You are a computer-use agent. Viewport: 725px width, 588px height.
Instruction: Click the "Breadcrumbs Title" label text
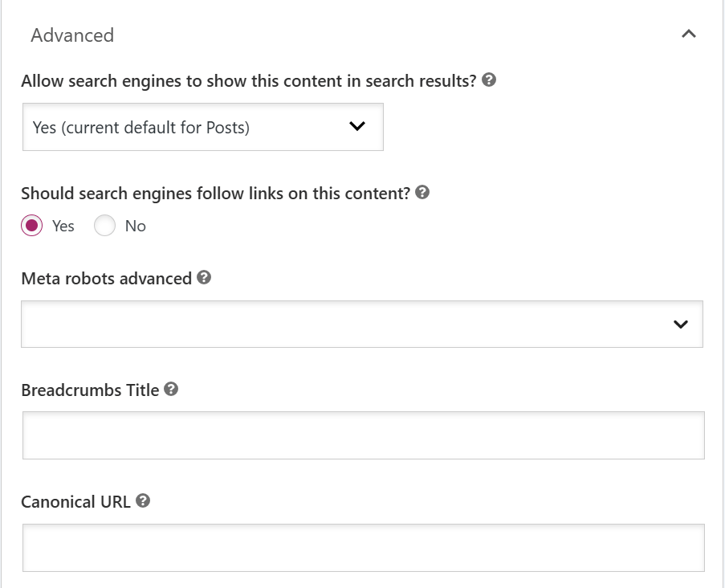88,390
